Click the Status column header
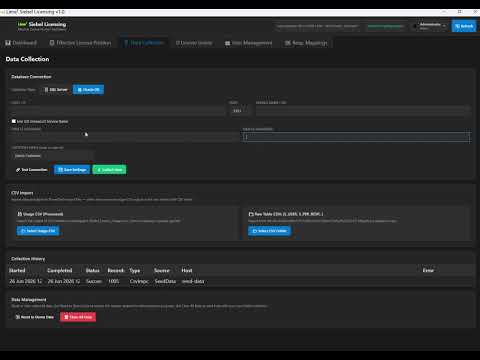Screen dimensions: 480x360 [x=93, y=270]
